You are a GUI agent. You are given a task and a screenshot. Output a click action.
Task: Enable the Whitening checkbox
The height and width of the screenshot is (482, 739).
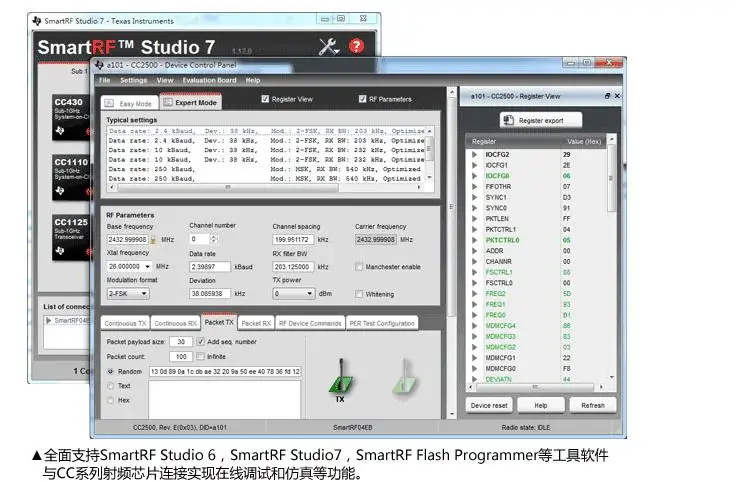click(359, 294)
